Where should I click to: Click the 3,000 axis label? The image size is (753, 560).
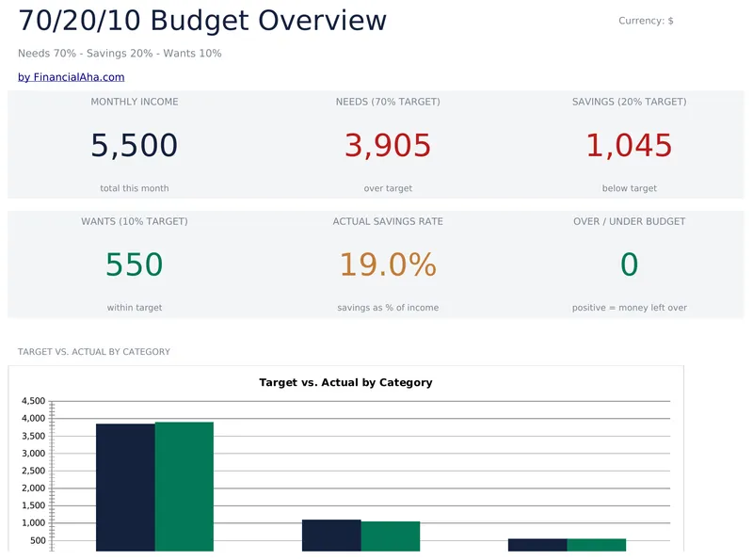click(x=33, y=454)
